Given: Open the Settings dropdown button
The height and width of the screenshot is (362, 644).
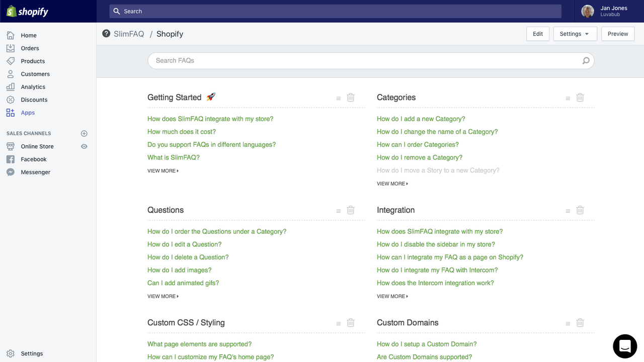Looking at the screenshot, I should coord(575,34).
